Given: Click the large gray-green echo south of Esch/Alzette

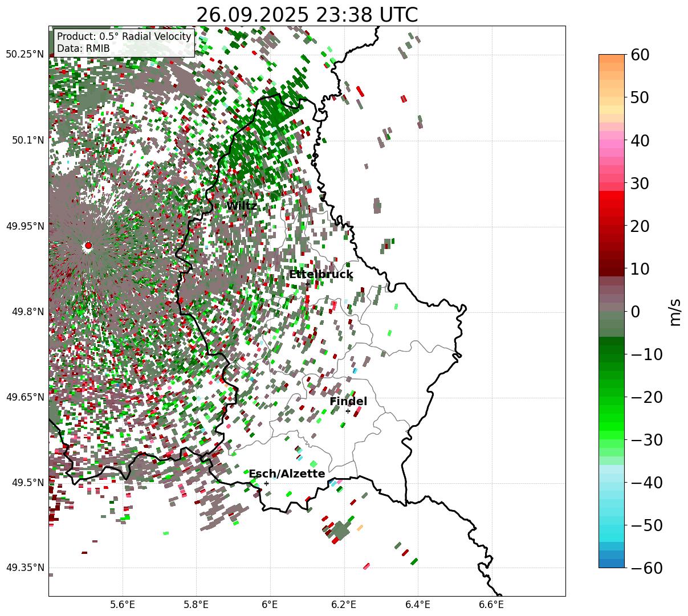Looking at the screenshot, I should click(340, 530).
